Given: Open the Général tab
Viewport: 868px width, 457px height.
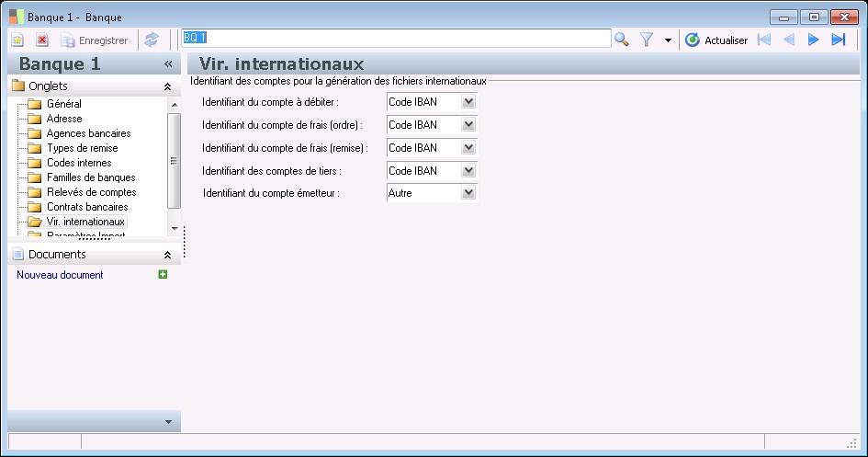Looking at the screenshot, I should click(x=63, y=104).
